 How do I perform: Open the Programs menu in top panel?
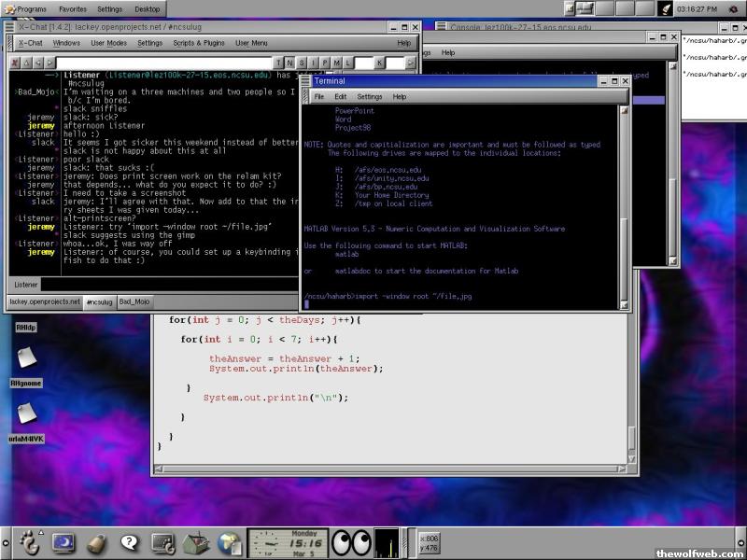coord(32,8)
